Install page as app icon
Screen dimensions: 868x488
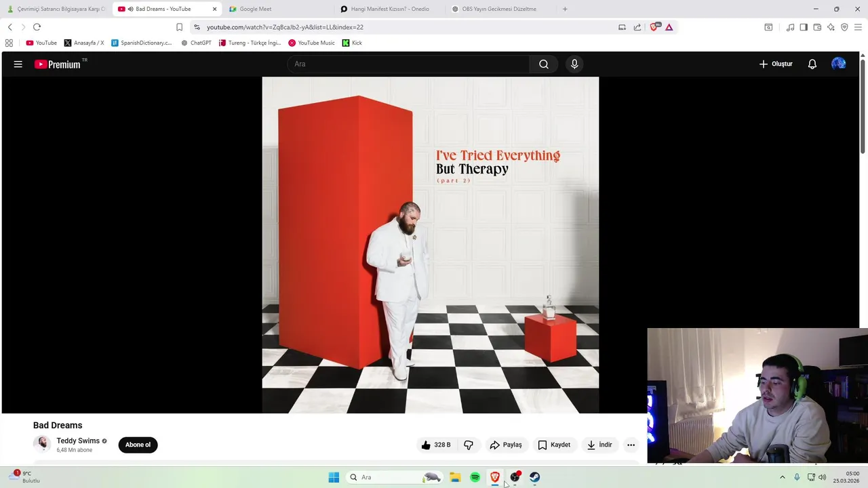(622, 27)
